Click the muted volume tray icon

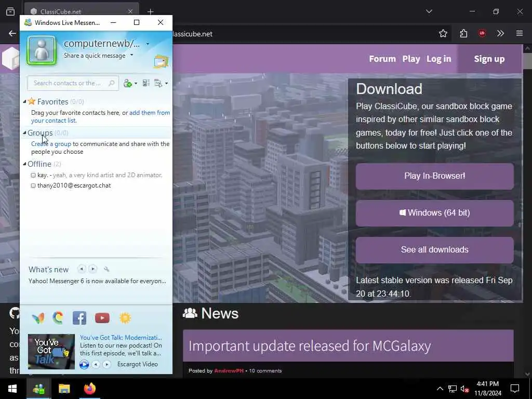tap(465, 389)
